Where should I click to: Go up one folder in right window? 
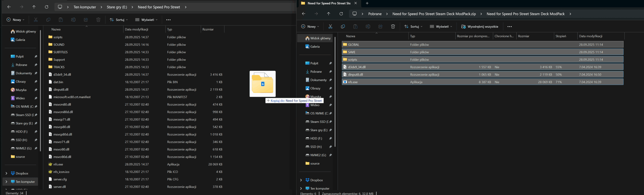pyautogui.click(x=329, y=14)
